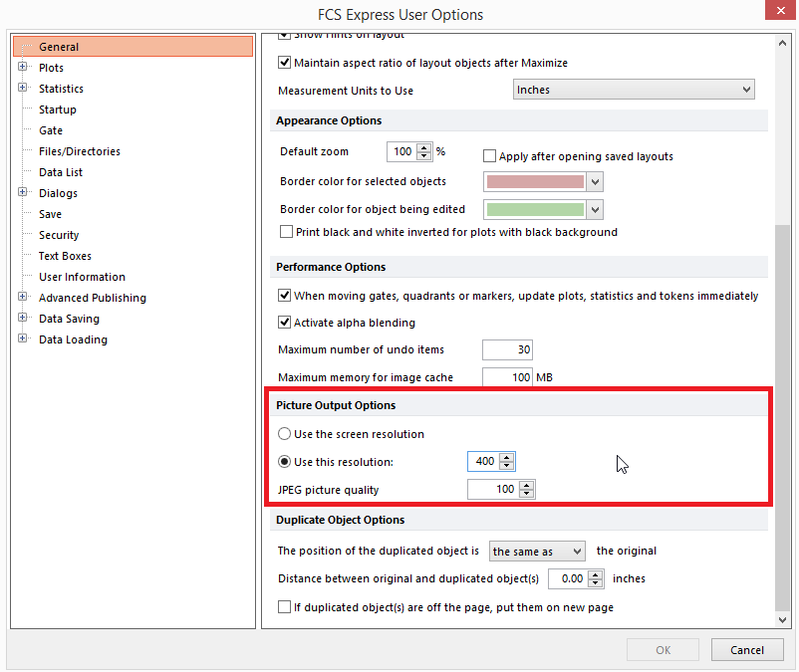
Task: Increase the resolution value with up arrow
Action: (x=507, y=457)
